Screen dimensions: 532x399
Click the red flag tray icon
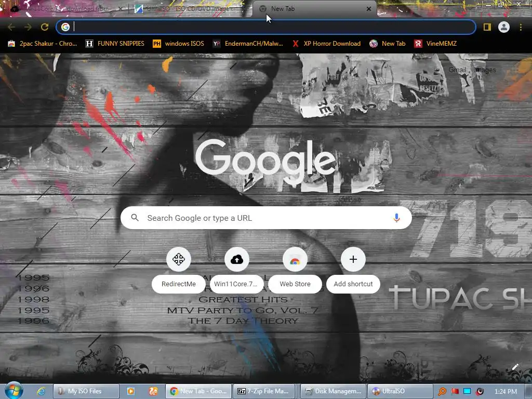[x=455, y=391]
